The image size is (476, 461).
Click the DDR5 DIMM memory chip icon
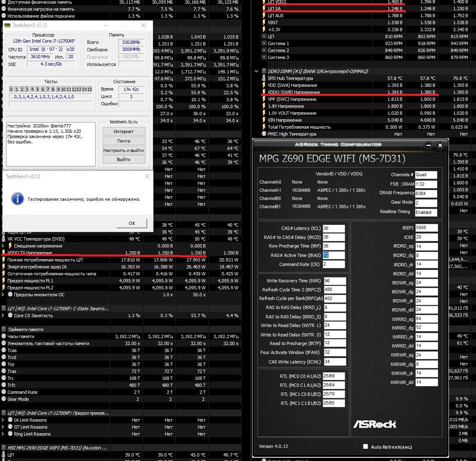tap(264, 71)
